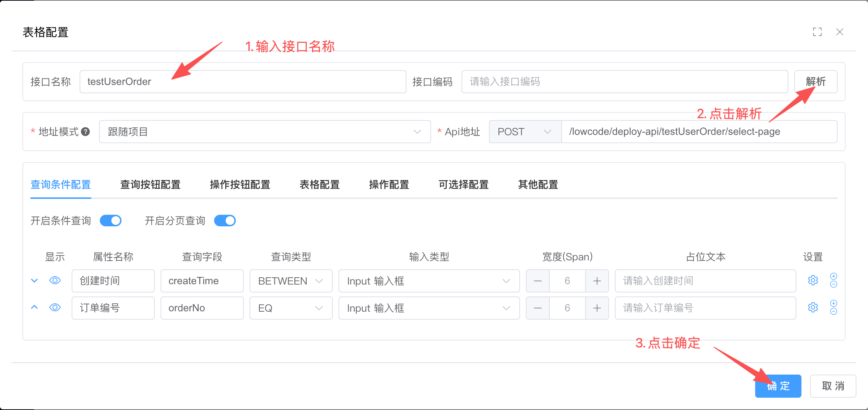
Task: Switch to 其他配置 tab
Action: (x=538, y=185)
